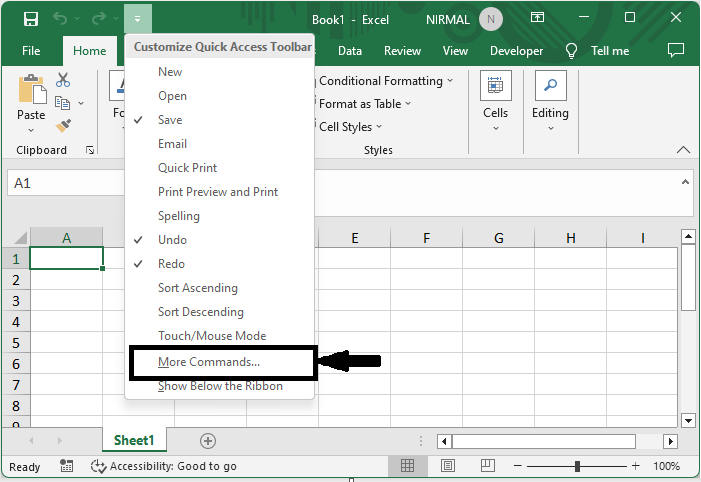Uncheck Redo in the Customize menu
This screenshot has height=482, width=701.
(x=171, y=264)
